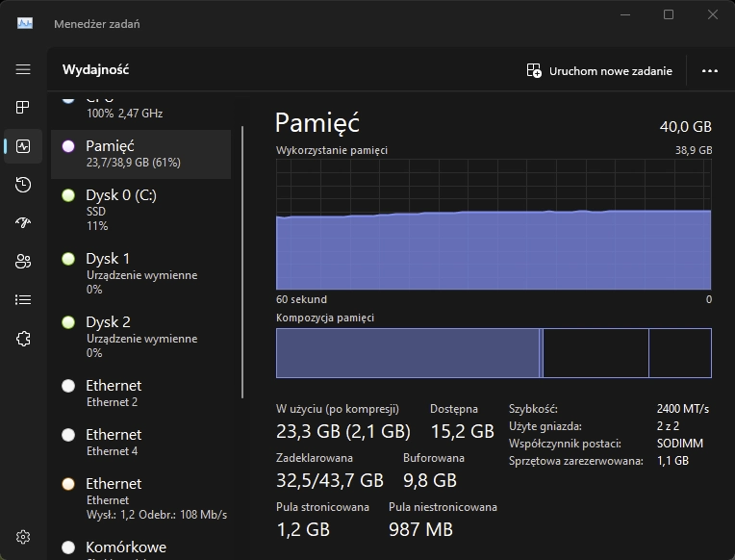Select the Pamięć entry in resource list
Viewport: 735px width, 560px height.
coord(140,154)
